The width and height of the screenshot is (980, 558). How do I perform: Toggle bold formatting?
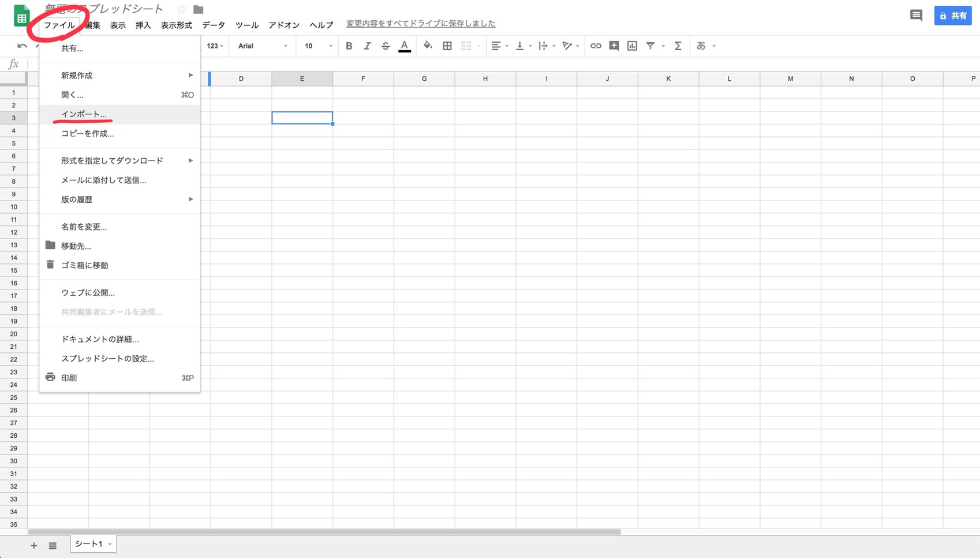349,46
